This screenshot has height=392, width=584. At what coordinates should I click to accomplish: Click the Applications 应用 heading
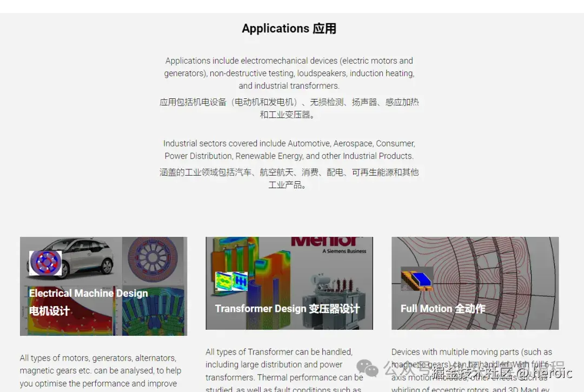tap(289, 28)
